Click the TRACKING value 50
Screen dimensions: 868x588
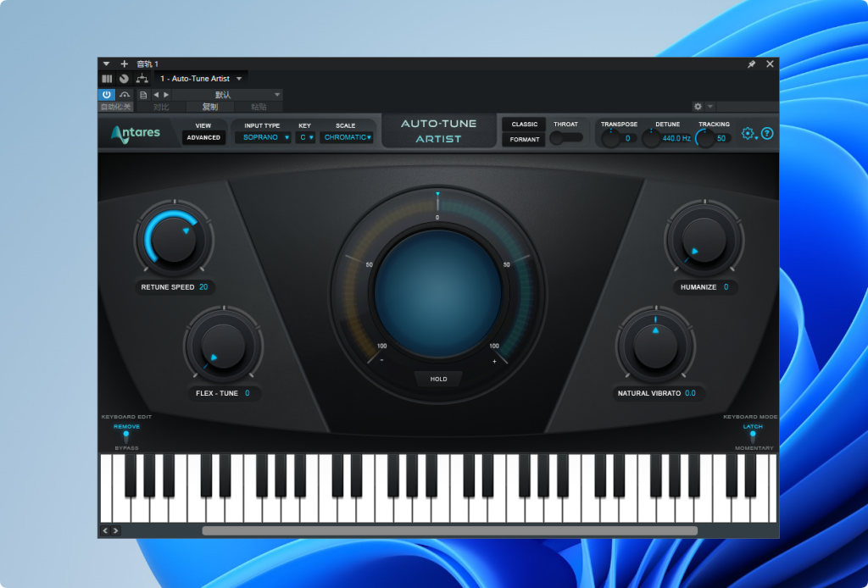coord(721,138)
